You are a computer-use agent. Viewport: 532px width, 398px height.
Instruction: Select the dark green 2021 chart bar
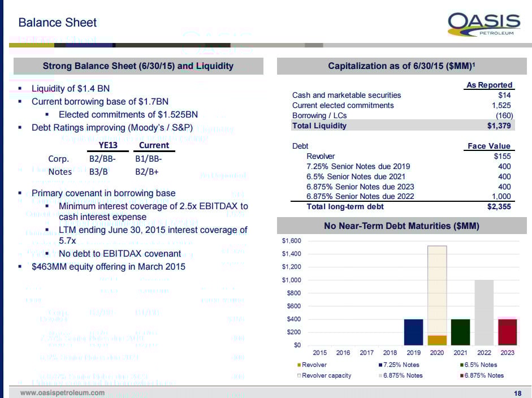460,332
